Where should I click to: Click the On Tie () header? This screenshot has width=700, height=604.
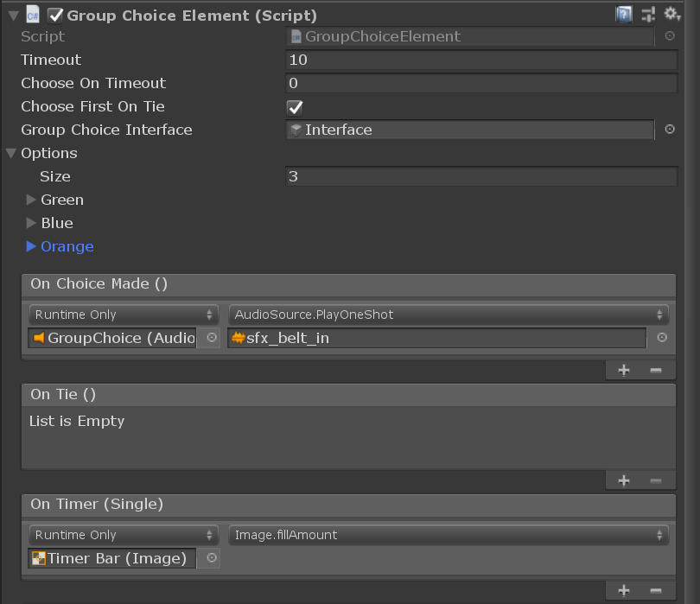coord(348,395)
